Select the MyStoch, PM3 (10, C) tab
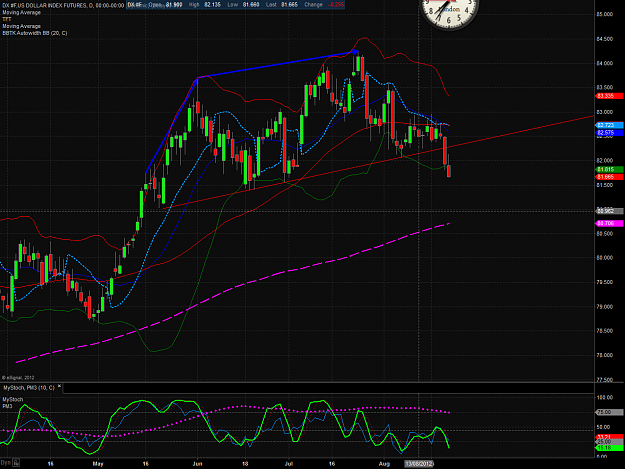Viewport: 625px width, 469px height. coord(29,388)
